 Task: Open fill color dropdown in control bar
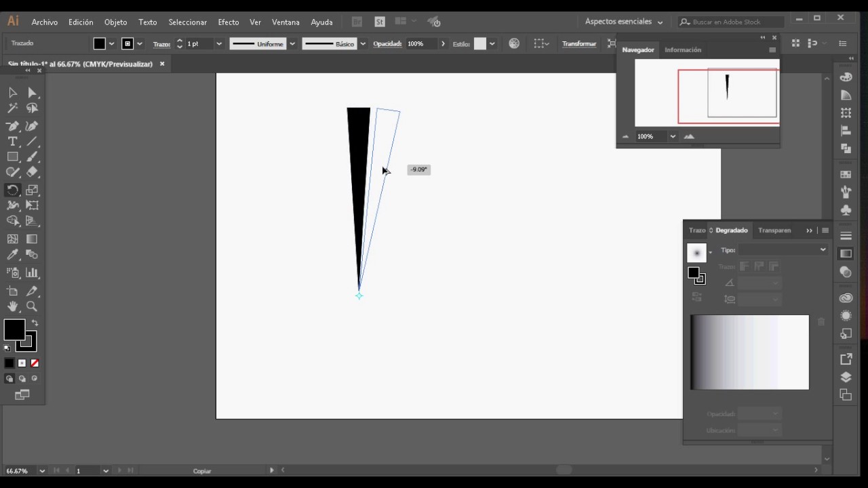coord(112,44)
